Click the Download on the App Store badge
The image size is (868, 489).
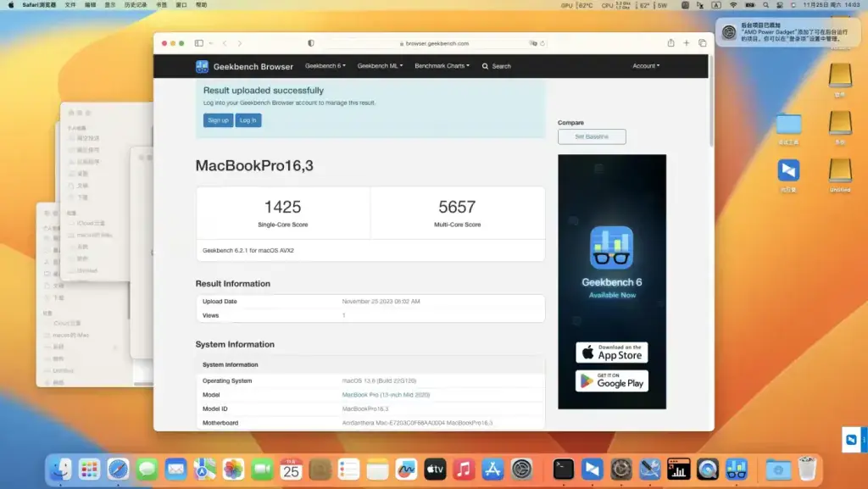pyautogui.click(x=612, y=353)
